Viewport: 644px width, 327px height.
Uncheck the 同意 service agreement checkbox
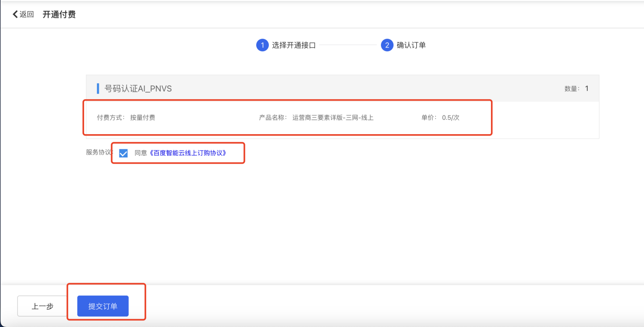[123, 153]
